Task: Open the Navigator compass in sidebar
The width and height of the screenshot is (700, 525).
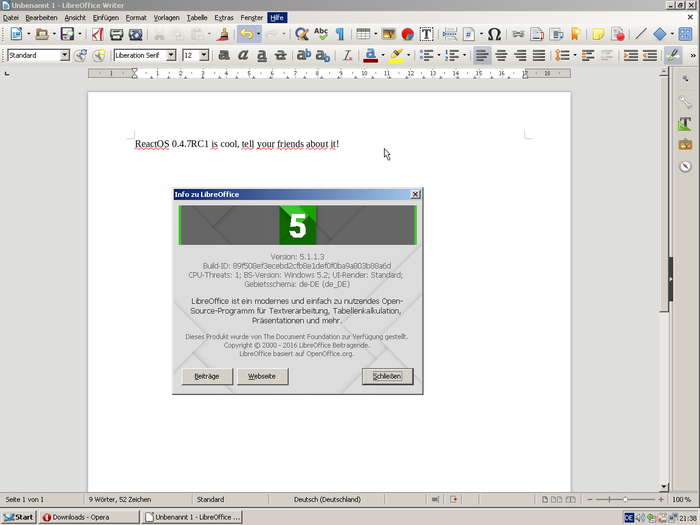Action: pos(685,166)
